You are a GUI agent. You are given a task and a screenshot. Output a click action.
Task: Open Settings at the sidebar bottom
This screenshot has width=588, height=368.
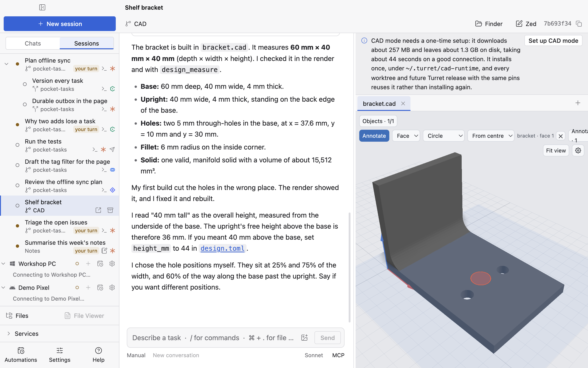[59, 355]
